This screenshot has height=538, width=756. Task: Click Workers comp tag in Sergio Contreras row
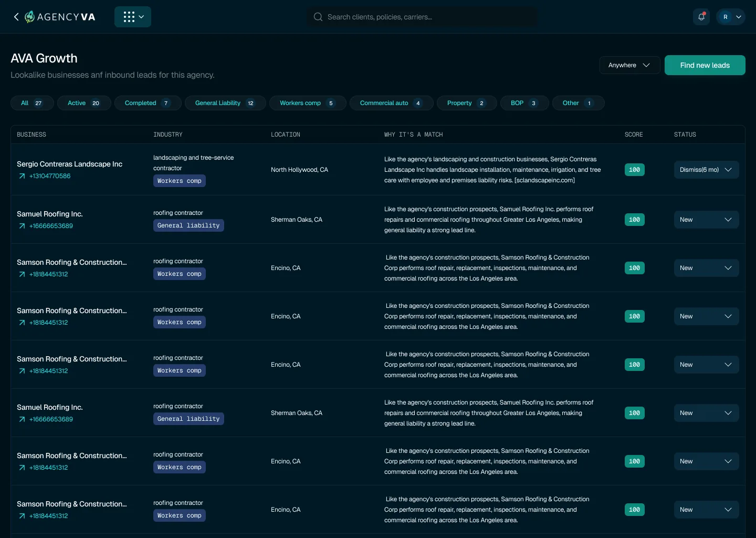point(180,181)
